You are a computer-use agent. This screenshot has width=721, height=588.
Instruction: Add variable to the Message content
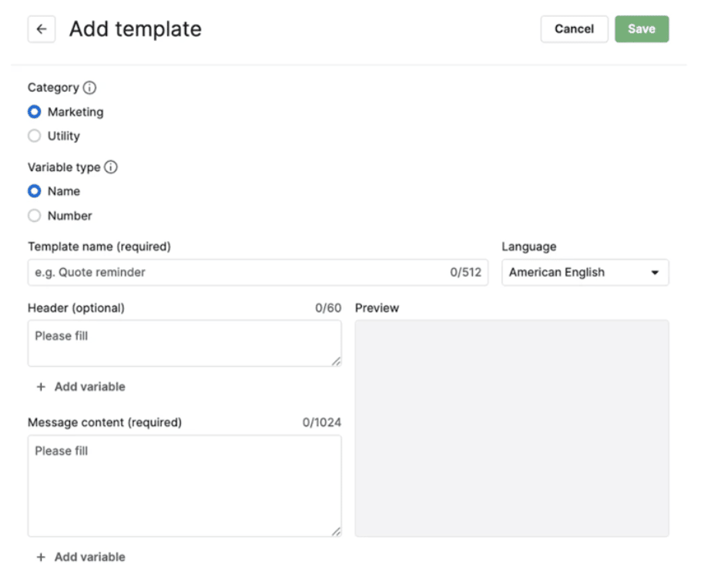81,557
